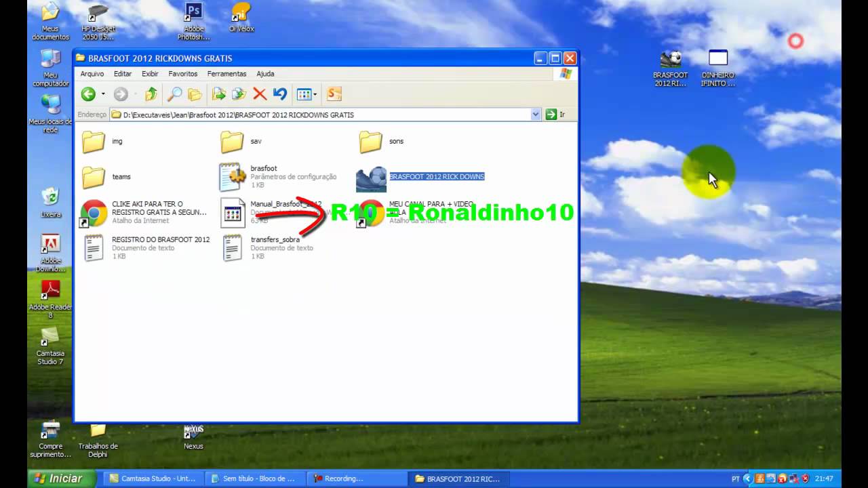Click the Meu computador desktop icon

coord(51,68)
